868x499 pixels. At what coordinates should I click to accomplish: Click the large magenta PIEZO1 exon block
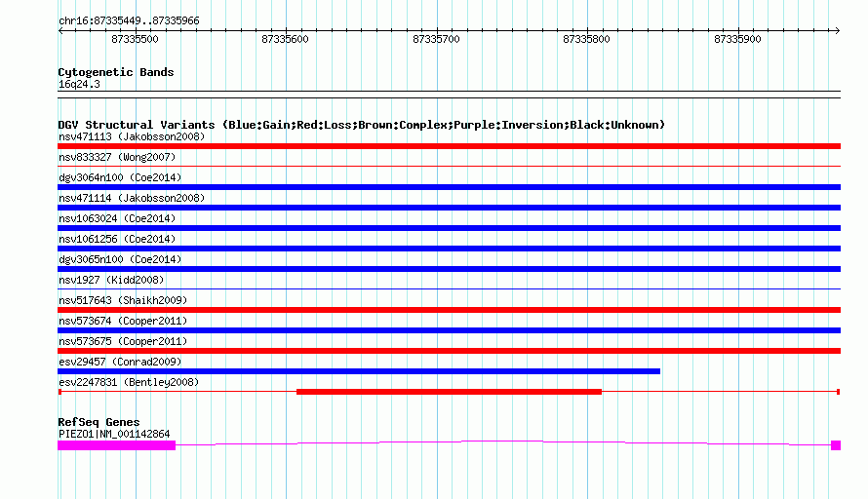click(x=117, y=445)
